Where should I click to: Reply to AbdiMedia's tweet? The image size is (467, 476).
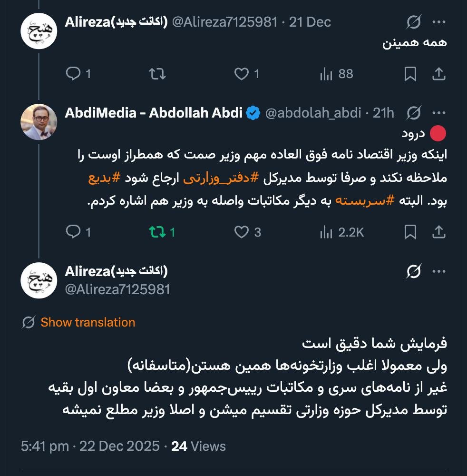pyautogui.click(x=73, y=232)
